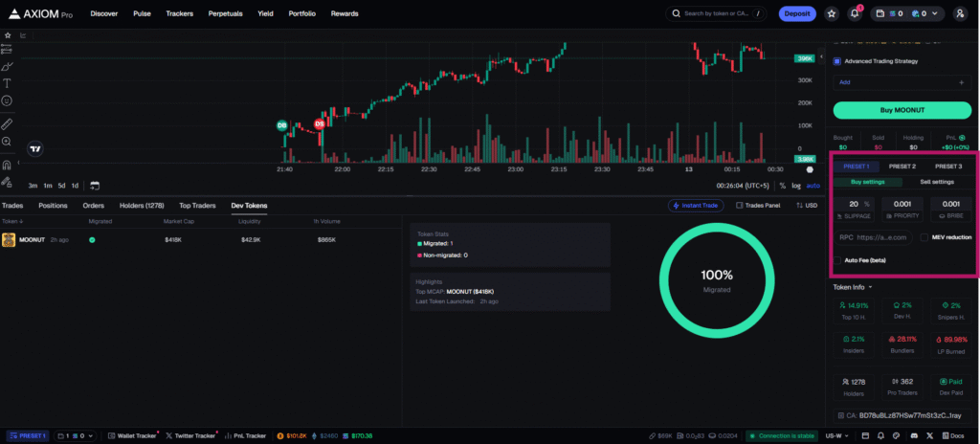Toggle auto scale on chart
980x444 pixels.
(813, 186)
